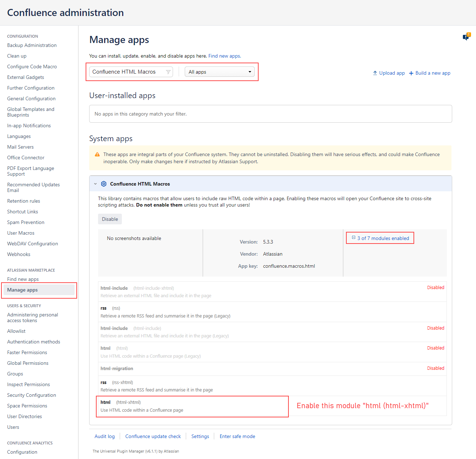
Task: Open Groups
Action: pos(15,374)
